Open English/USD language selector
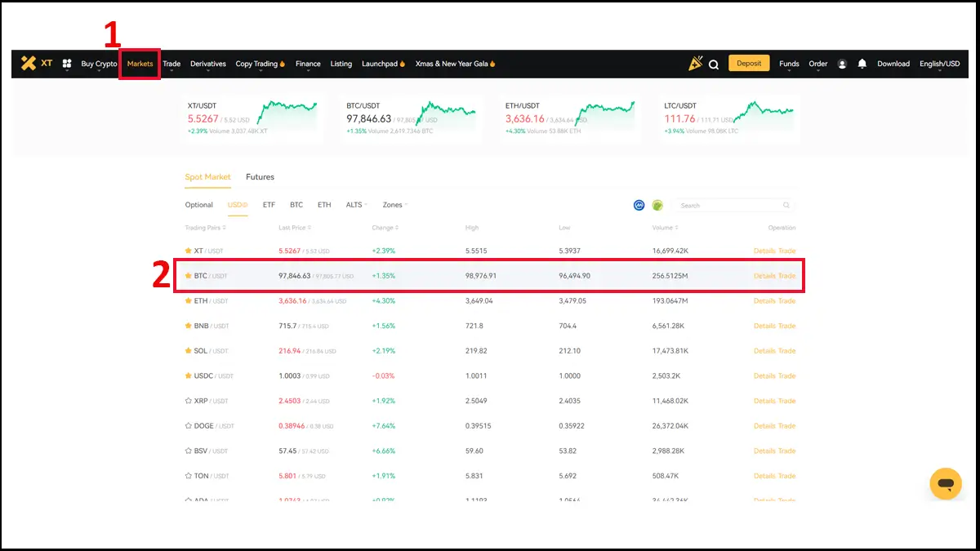980x551 pixels. click(x=940, y=64)
